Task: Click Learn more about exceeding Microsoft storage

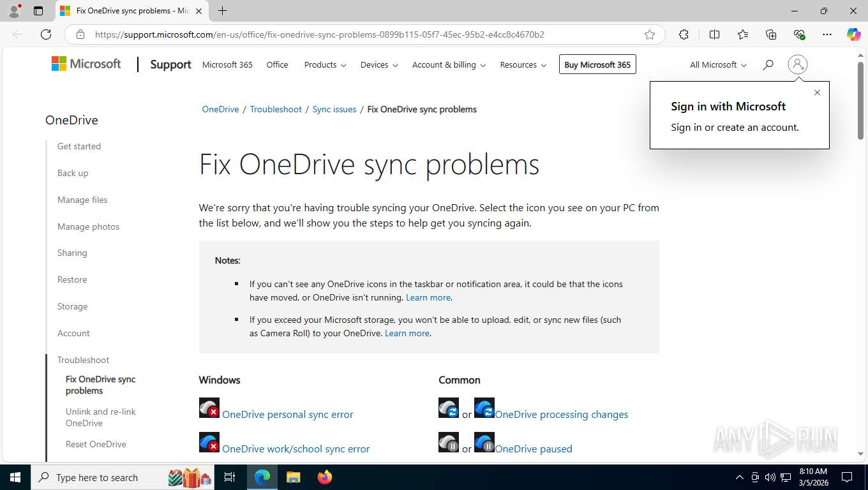Action: [407, 333]
